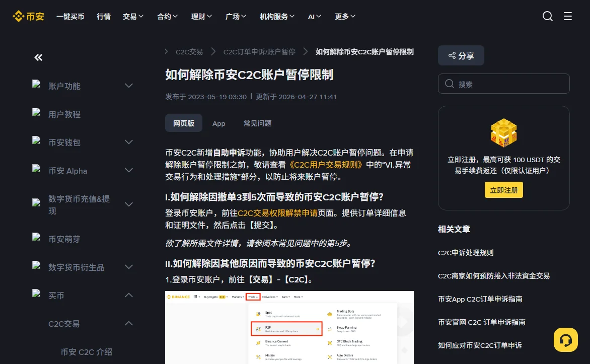Open the Binance 币安 logo homepage
This screenshot has height=364, width=590.
pos(29,16)
